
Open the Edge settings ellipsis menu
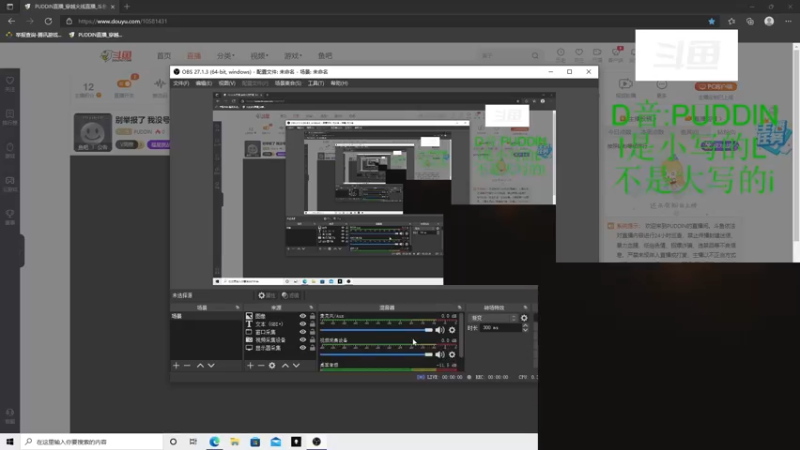click(x=788, y=21)
